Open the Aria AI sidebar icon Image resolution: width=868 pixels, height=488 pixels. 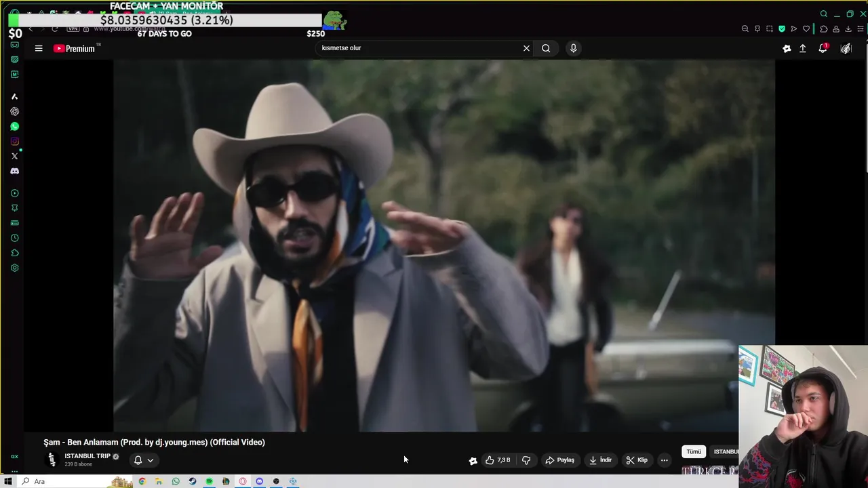tap(14, 97)
